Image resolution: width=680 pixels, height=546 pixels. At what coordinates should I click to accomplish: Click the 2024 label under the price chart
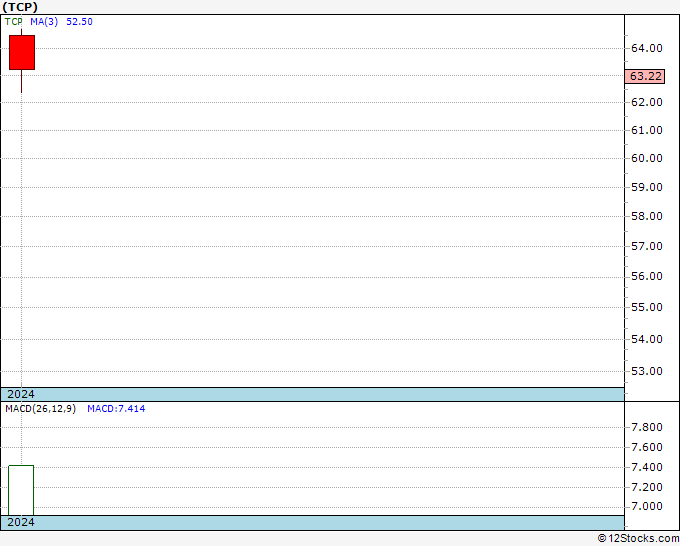click(21, 394)
